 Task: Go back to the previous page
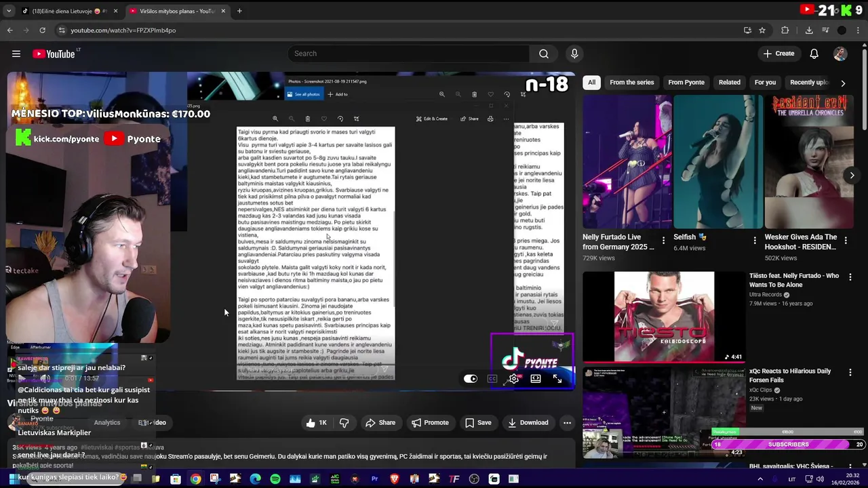[x=9, y=30]
